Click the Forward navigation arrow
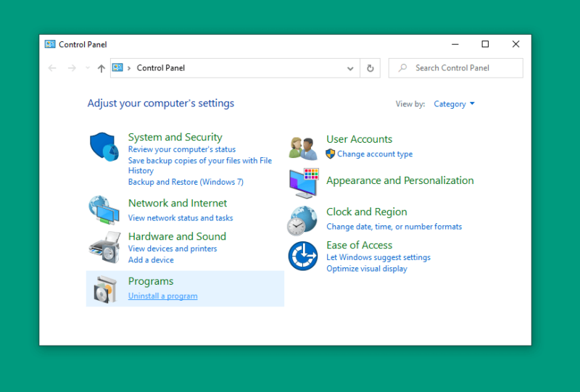 click(x=72, y=68)
